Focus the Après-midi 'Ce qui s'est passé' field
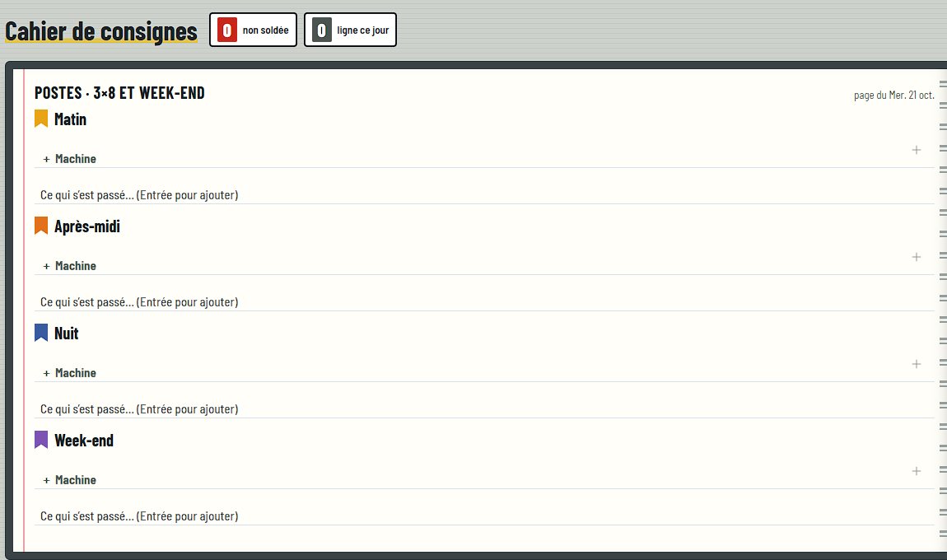This screenshot has width=947, height=560. tap(484, 301)
